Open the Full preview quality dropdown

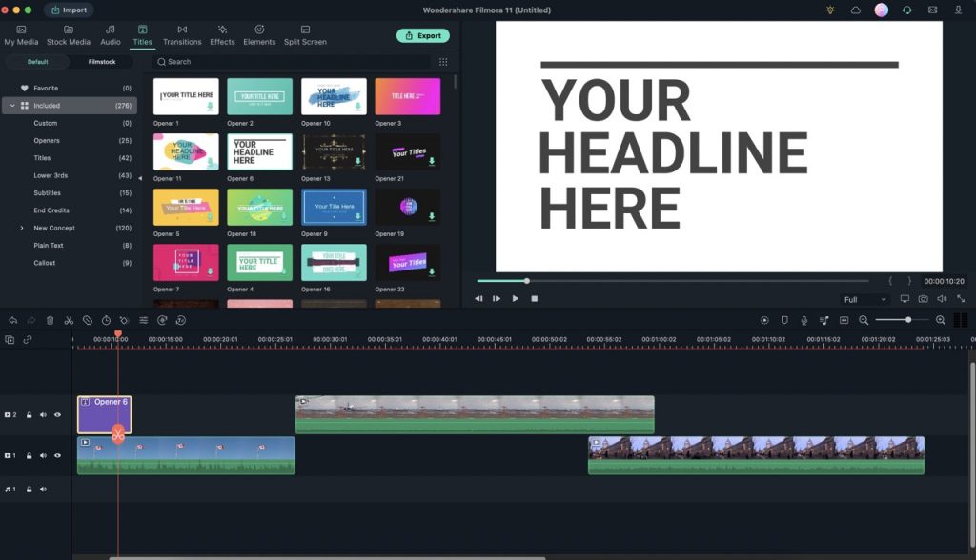[x=863, y=299]
